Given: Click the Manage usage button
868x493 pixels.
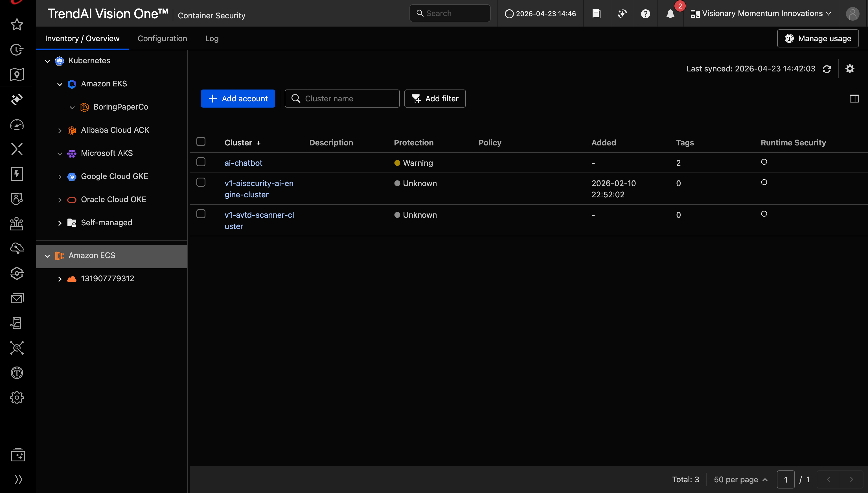Looking at the screenshot, I should (817, 38).
